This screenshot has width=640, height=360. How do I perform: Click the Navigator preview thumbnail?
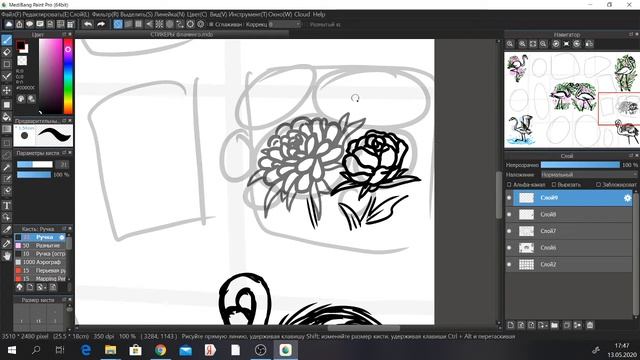tap(572, 100)
